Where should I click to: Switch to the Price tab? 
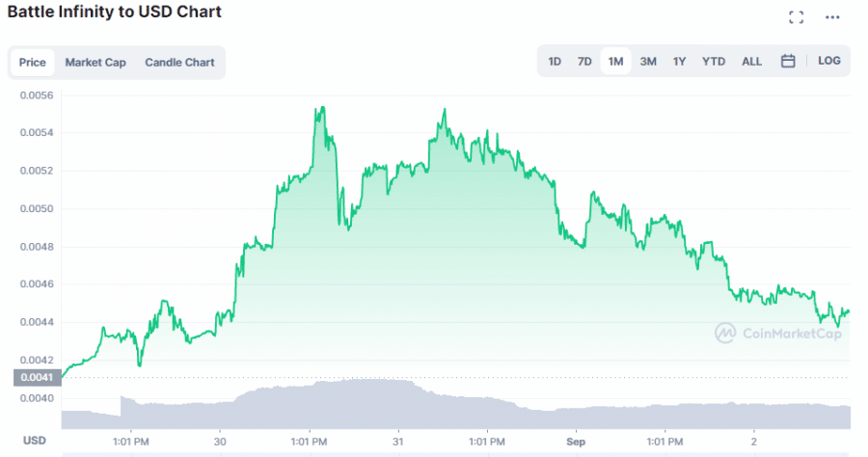[x=33, y=63]
